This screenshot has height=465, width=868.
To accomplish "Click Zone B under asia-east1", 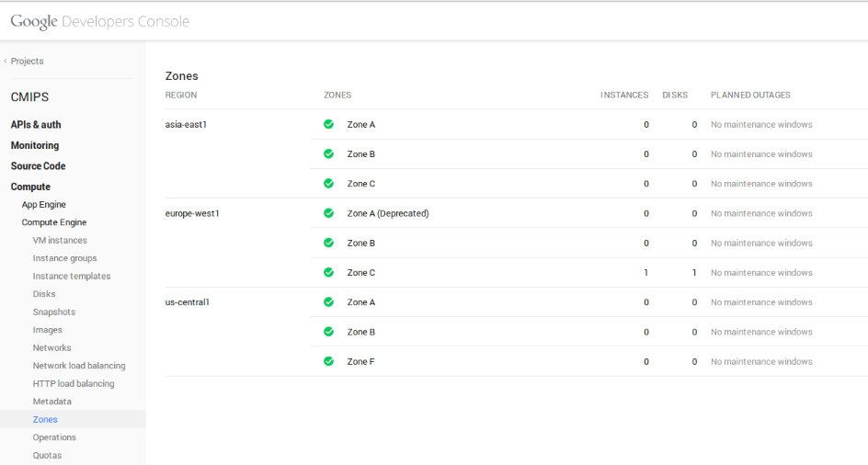I will 361,153.
